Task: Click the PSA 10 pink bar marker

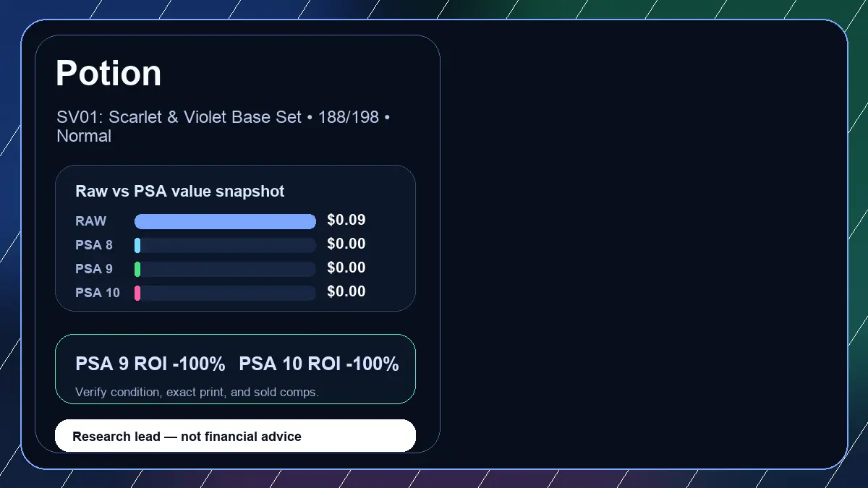Action: point(137,293)
